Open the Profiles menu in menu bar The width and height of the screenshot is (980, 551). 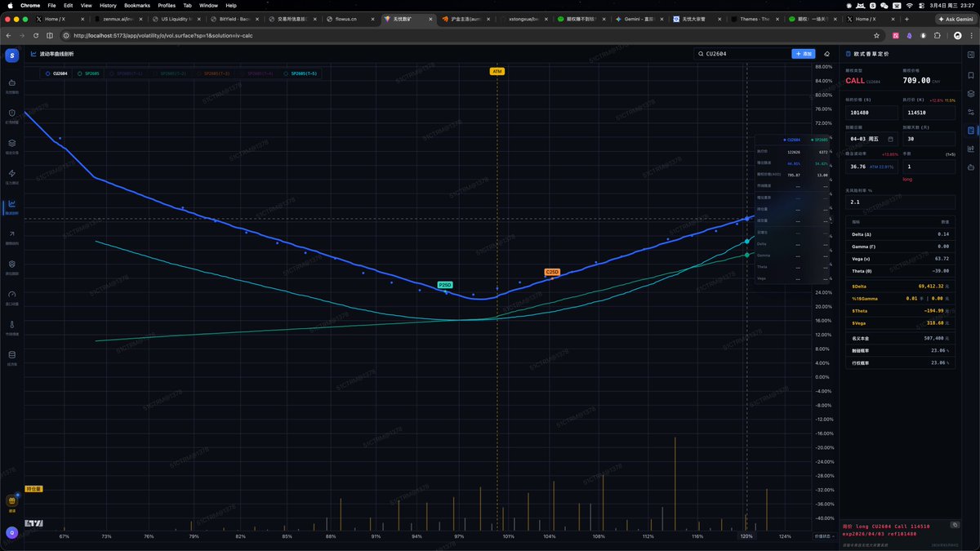[x=167, y=5]
